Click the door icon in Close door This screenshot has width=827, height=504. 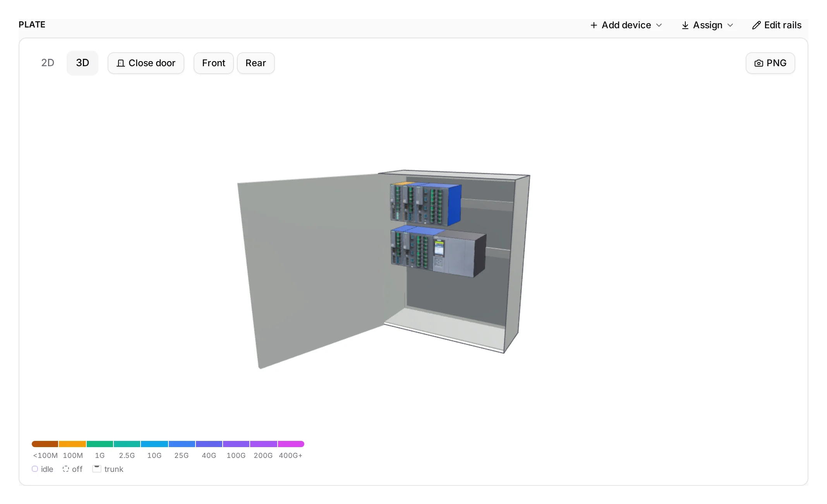[121, 63]
